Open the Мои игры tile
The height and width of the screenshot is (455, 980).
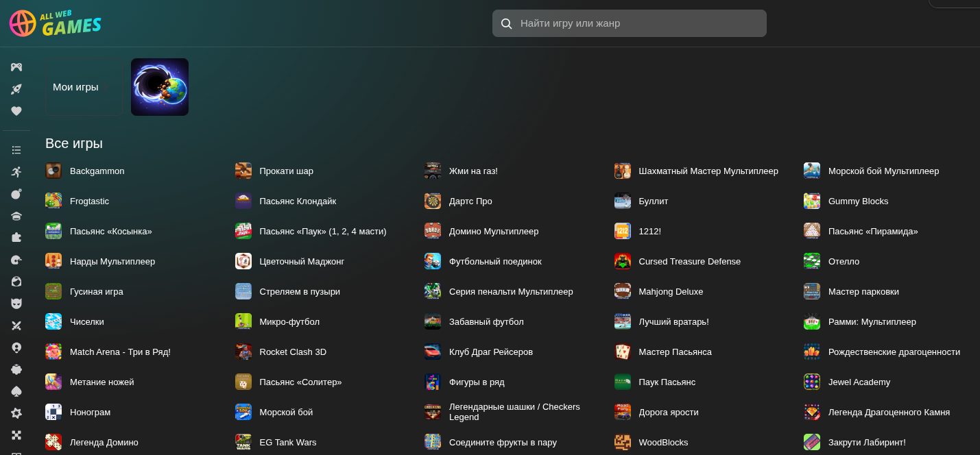click(84, 87)
